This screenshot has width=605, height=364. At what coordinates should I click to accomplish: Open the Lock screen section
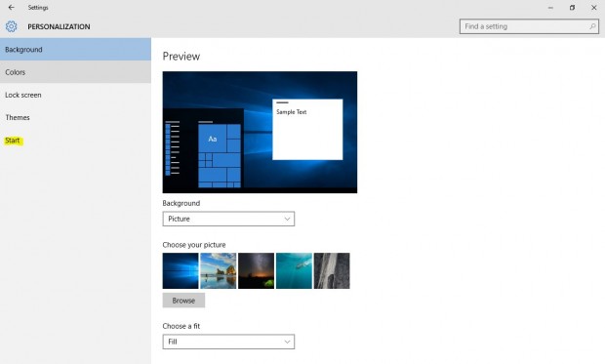point(75,95)
